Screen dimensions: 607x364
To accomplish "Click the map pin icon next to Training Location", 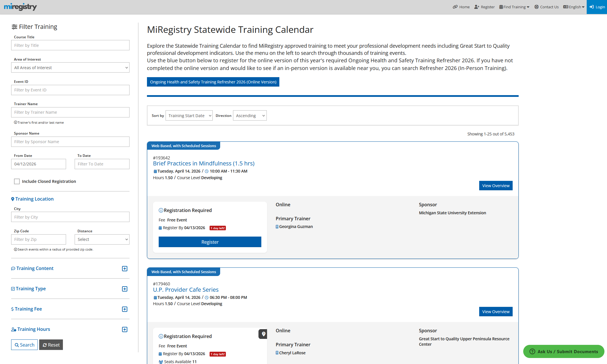I will [x=13, y=199].
